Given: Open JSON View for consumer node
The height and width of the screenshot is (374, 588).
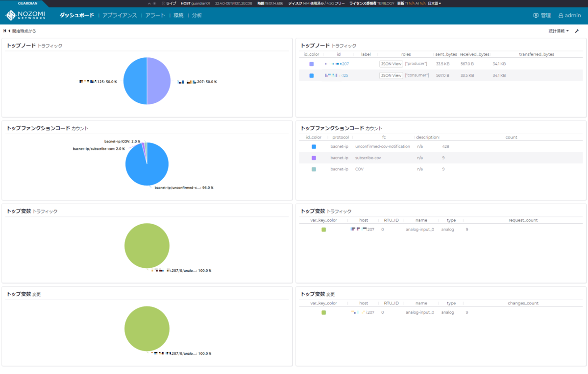Looking at the screenshot, I should pos(391,75).
